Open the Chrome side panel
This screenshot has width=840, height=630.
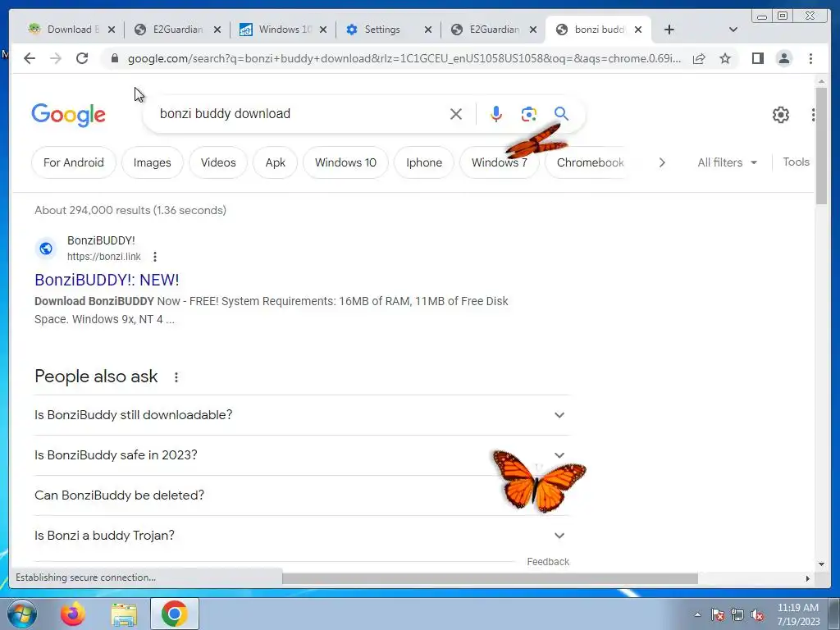pos(757,58)
